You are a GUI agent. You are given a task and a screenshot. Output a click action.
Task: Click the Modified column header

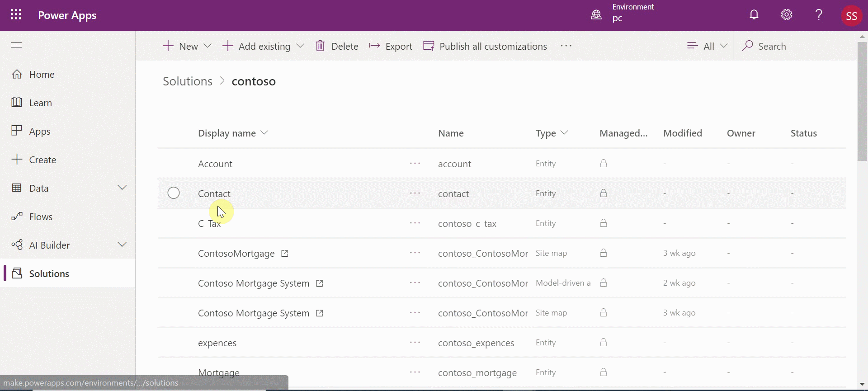[683, 133]
